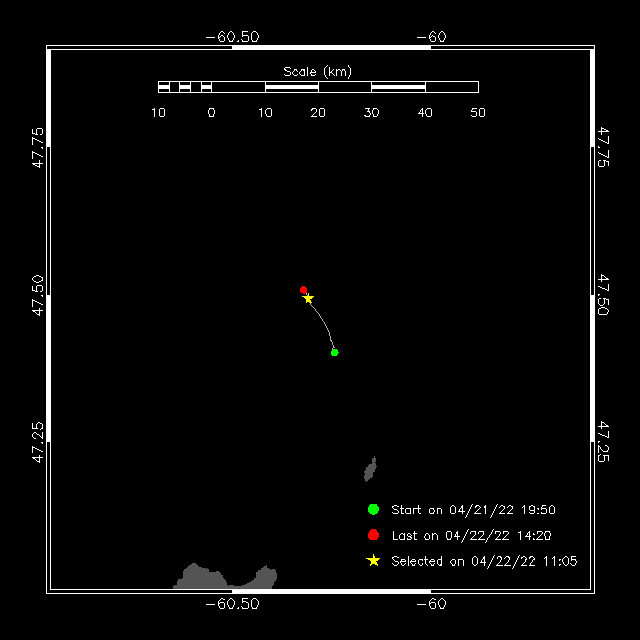Viewport: 640px width, 640px height.
Task: Click the "Start on 04/21/22 19:50" legend text
Action: click(474, 510)
